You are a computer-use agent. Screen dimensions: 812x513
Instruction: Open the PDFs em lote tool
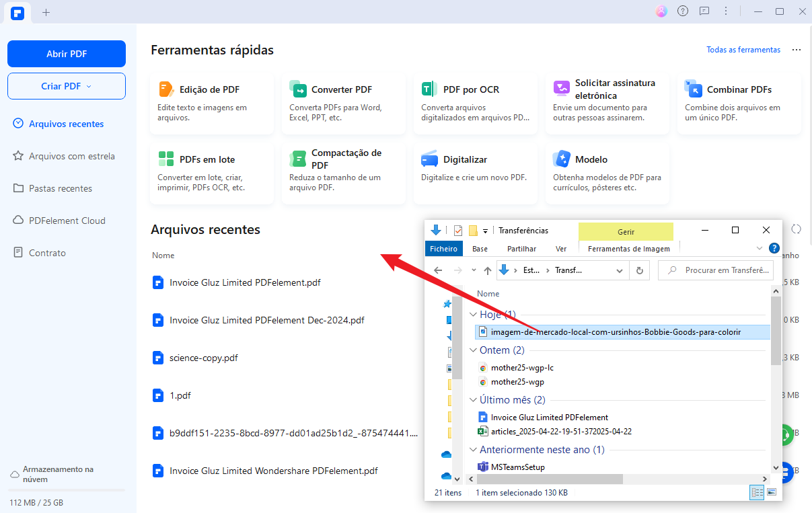212,173
